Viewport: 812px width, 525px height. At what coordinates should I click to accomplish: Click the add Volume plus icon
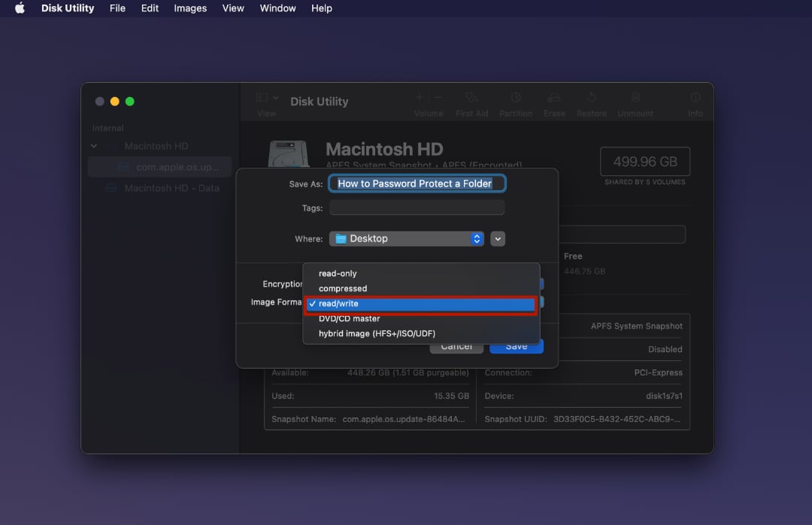click(x=420, y=98)
